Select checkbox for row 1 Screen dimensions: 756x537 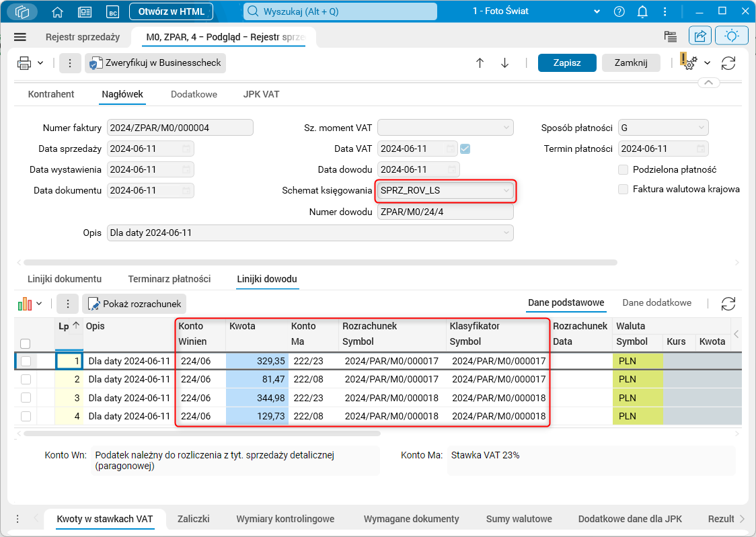click(x=26, y=361)
